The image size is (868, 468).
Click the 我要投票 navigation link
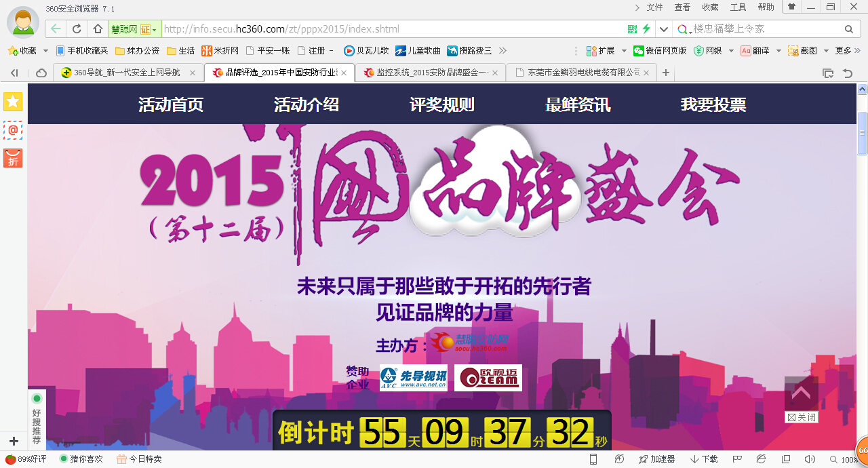pyautogui.click(x=713, y=104)
